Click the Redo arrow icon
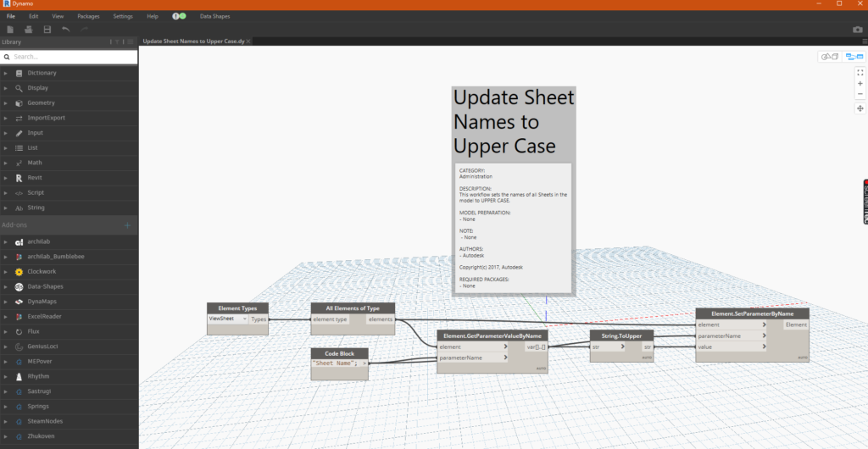868x449 pixels. click(x=84, y=30)
